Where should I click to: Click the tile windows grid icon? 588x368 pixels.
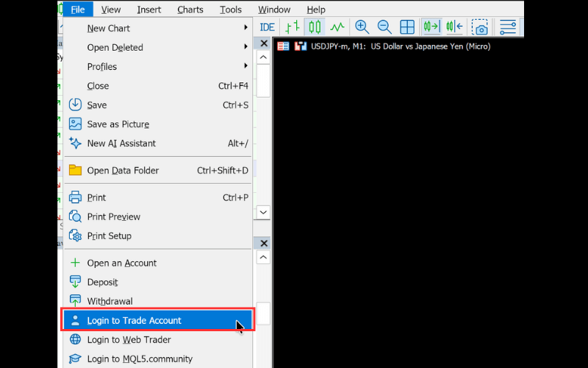pos(407,27)
